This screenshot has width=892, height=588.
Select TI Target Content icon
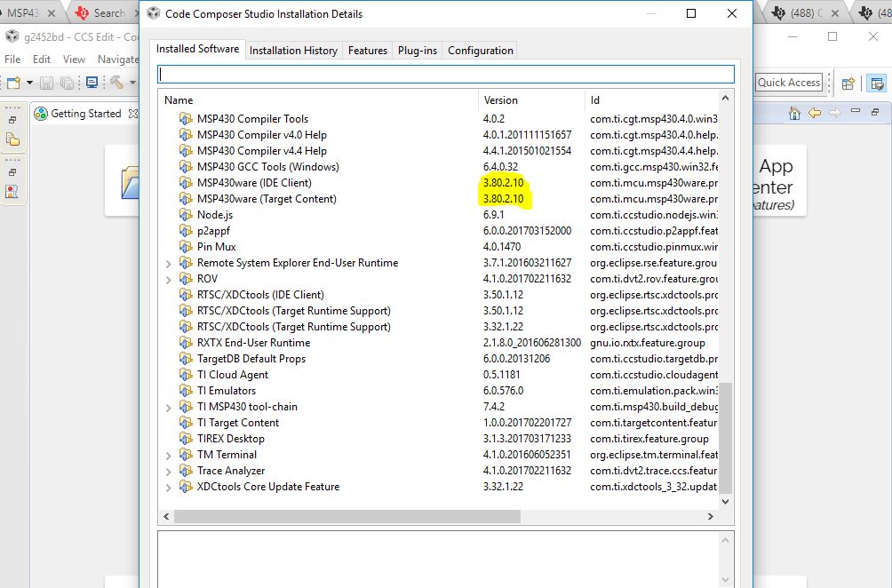pyautogui.click(x=186, y=422)
